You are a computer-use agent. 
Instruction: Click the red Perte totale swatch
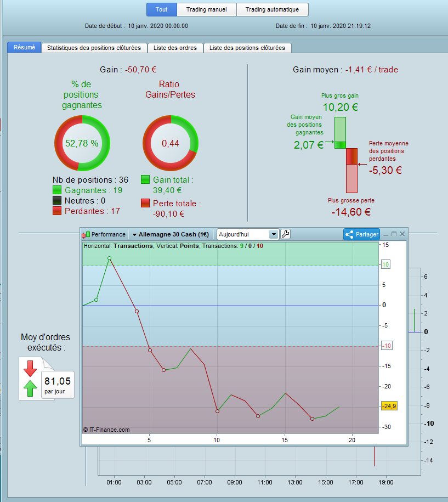(x=145, y=203)
